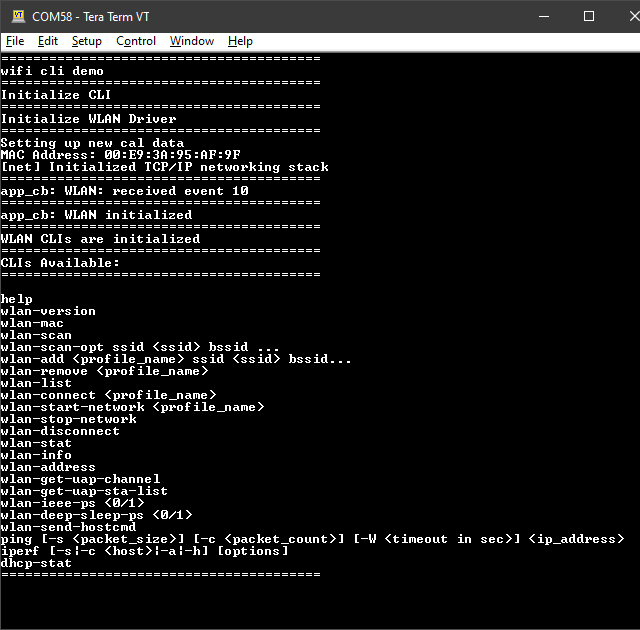
Task: Maximize the Tera Term window
Action: point(589,16)
